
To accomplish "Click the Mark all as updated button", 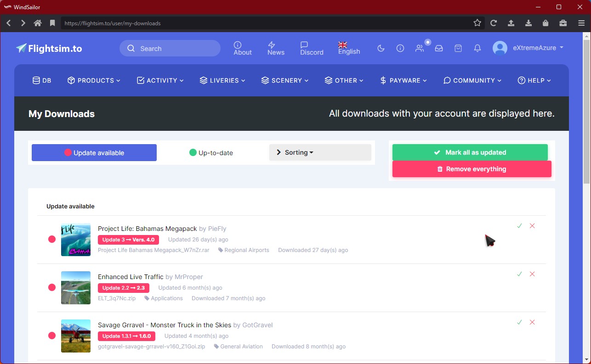I will tap(470, 152).
